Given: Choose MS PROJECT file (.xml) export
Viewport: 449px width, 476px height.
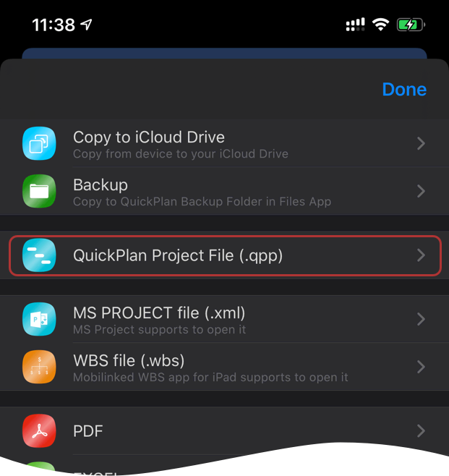Looking at the screenshot, I should [x=224, y=319].
